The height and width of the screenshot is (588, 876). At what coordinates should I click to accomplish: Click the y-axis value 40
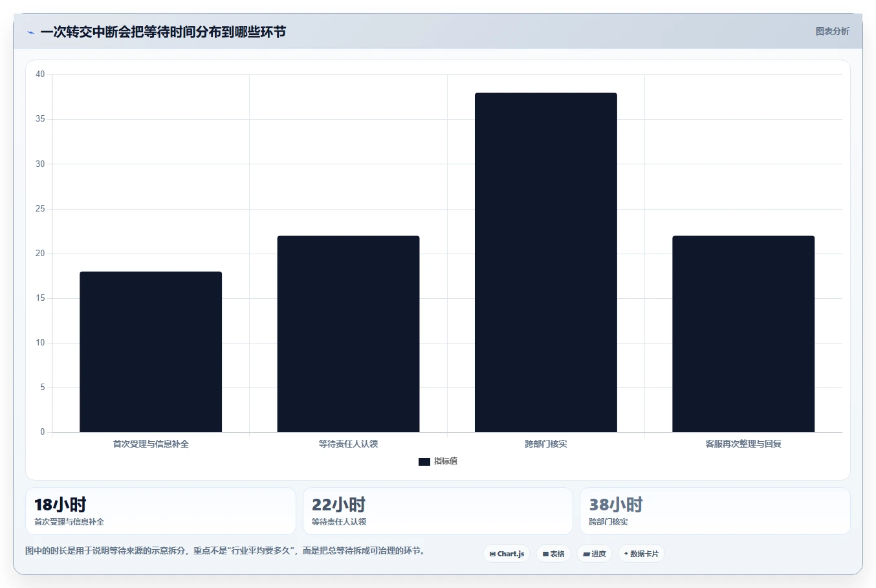[x=40, y=74]
